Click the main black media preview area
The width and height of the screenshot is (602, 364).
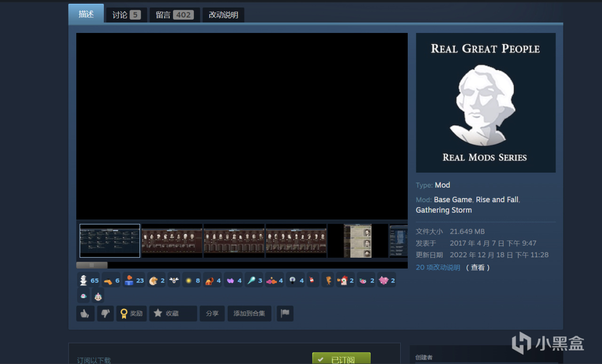(x=242, y=126)
